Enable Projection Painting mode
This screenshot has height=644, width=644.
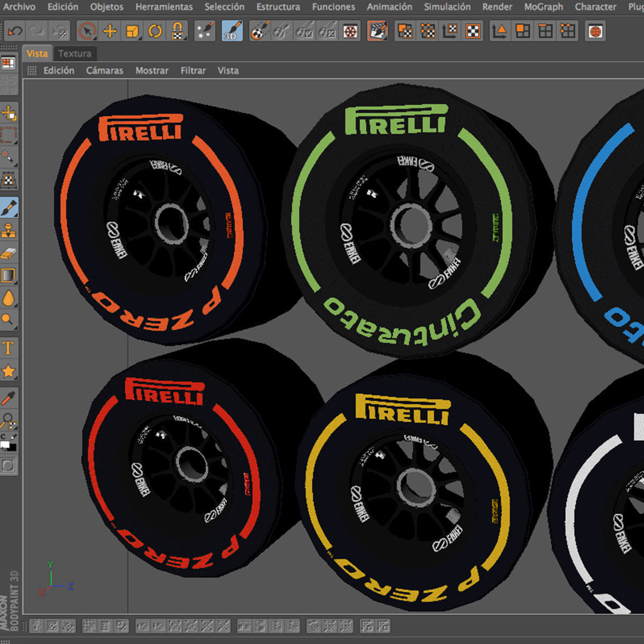click(x=259, y=32)
